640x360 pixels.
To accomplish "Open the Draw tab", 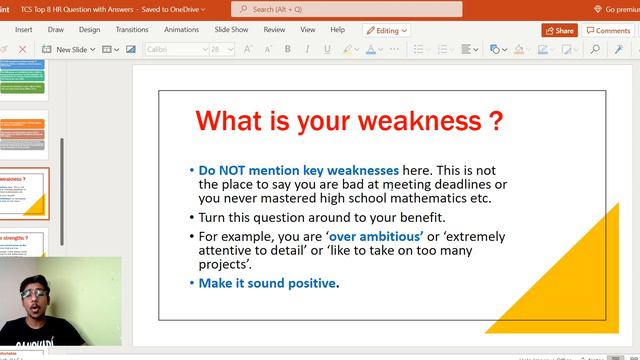I will [56, 30].
